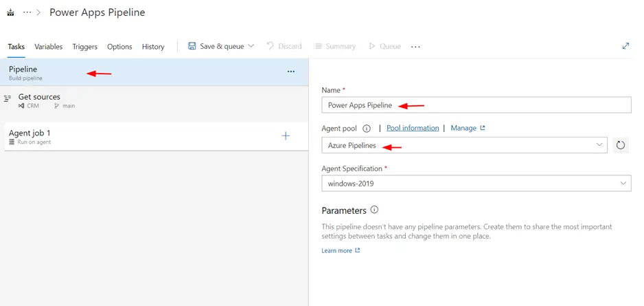
Task: Open the Pool information link
Action: click(413, 128)
